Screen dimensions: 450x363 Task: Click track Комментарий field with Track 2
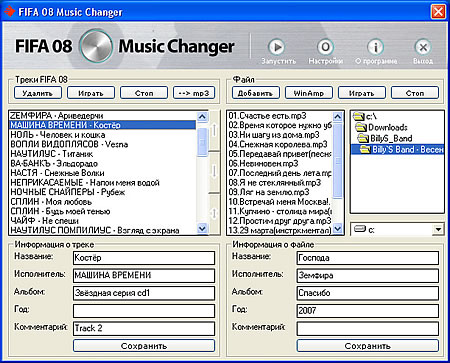tap(144, 328)
